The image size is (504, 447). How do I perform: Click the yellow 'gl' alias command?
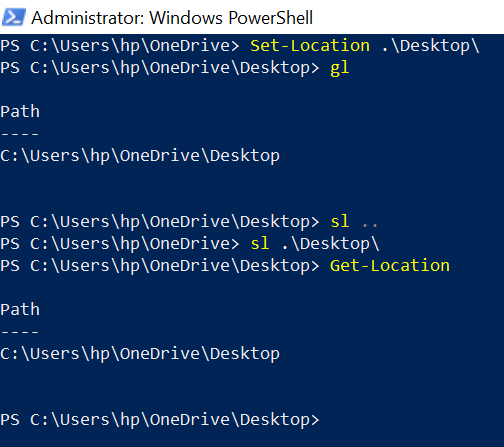point(339,69)
